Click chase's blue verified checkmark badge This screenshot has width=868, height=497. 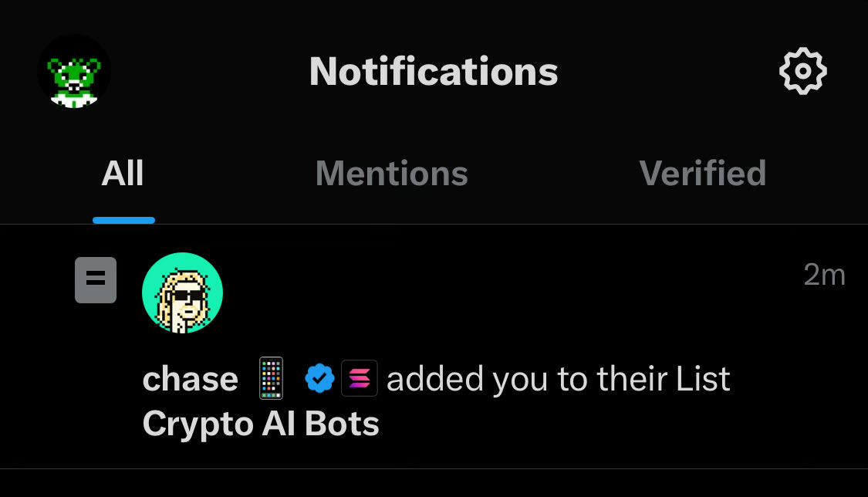[319, 379]
